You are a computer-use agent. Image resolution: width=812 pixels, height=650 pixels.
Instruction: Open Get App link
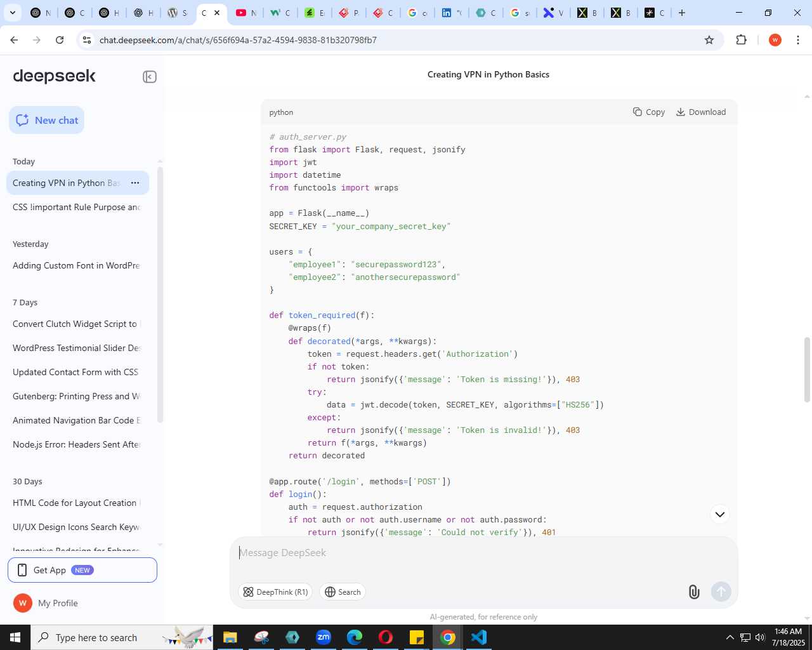(82, 570)
